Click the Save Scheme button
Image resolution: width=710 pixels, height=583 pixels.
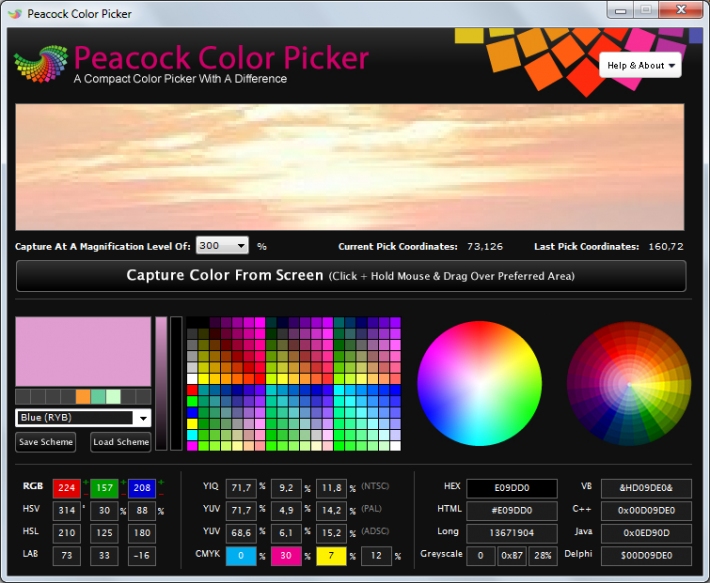click(x=46, y=442)
